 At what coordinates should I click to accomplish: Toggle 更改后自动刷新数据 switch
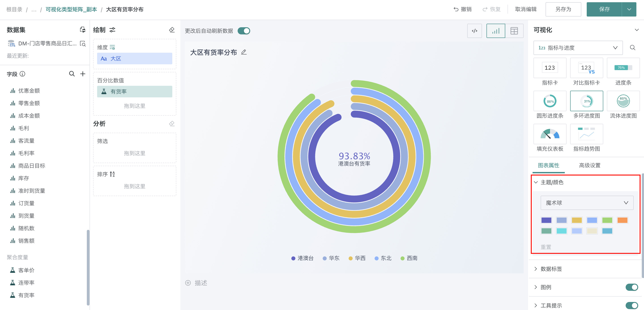[244, 31]
